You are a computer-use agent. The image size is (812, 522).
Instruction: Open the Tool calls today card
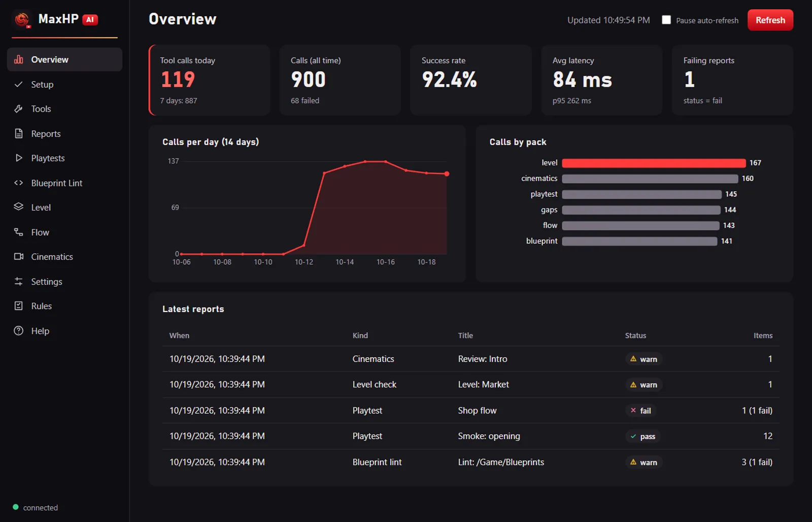[209, 80]
